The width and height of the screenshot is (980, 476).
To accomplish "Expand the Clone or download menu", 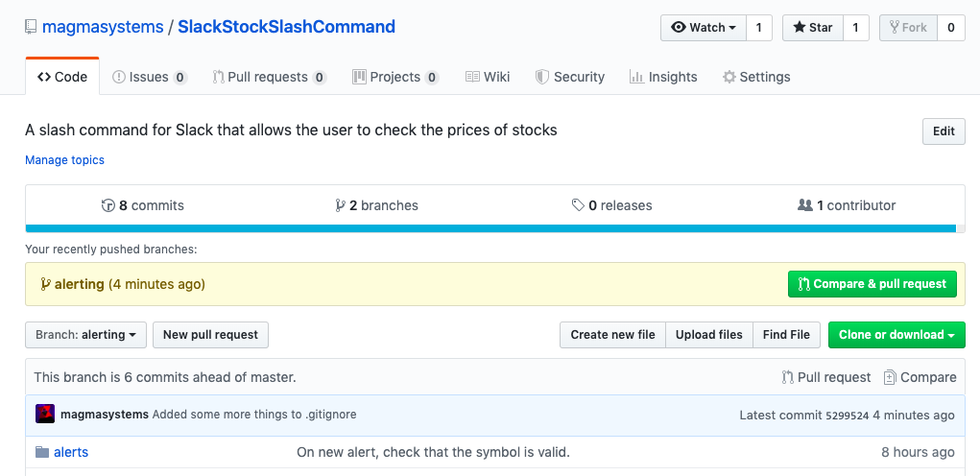I will click(896, 335).
